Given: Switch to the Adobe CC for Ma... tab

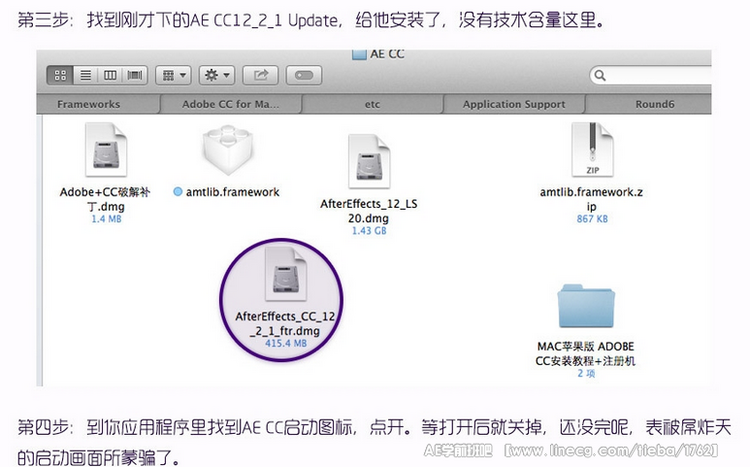Looking at the screenshot, I should [231, 104].
